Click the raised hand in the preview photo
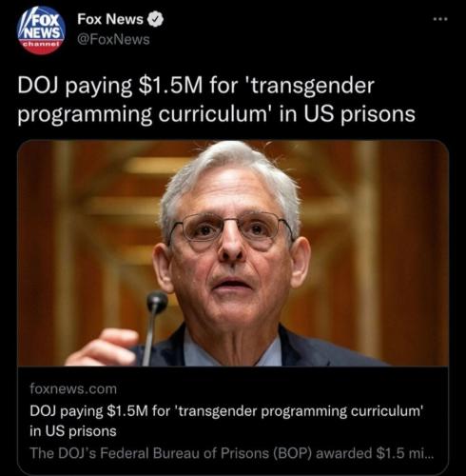466x476 pixels. tap(102, 347)
